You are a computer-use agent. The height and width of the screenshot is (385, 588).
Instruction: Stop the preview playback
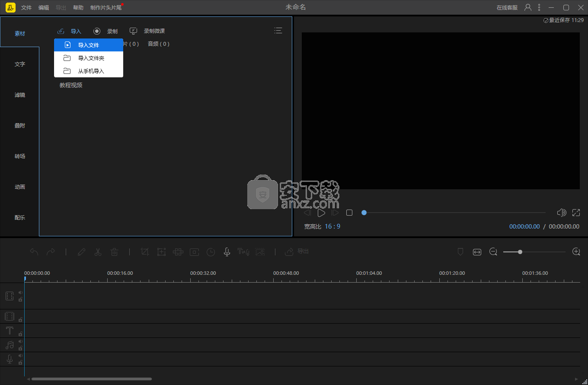point(349,213)
